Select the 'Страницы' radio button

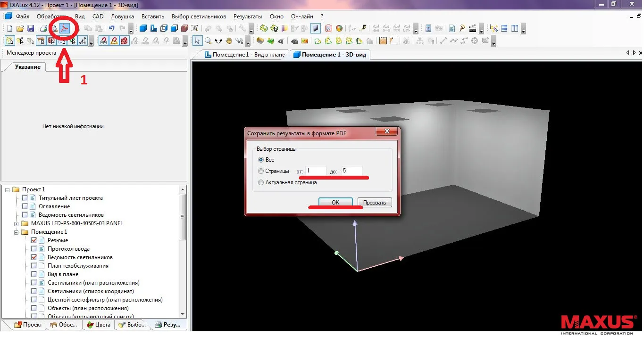pos(261,171)
